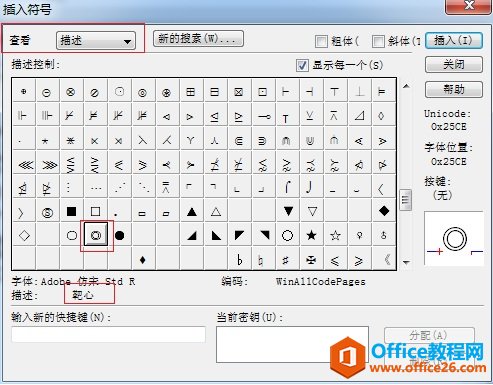Click the 当前密钥(U) list box
The image size is (493, 385).
tap(292, 344)
